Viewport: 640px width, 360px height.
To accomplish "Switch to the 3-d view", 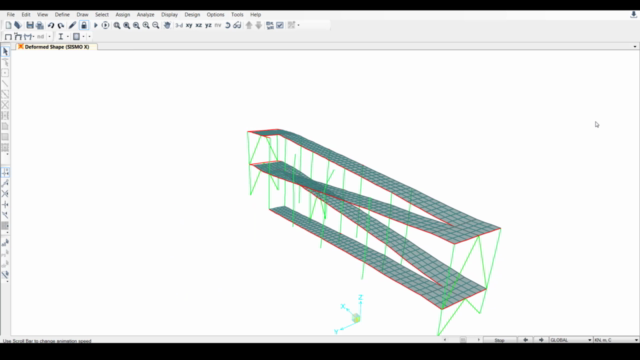I will point(179,25).
